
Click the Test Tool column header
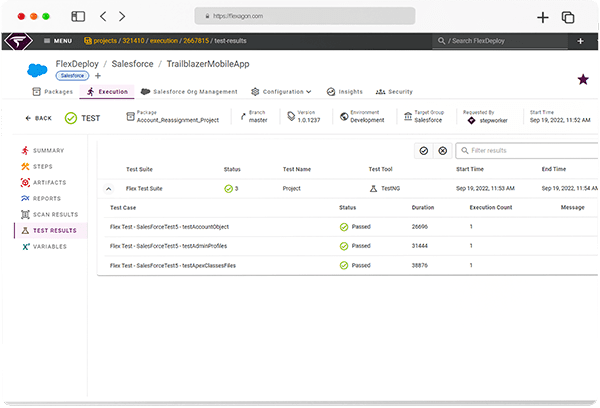point(380,169)
